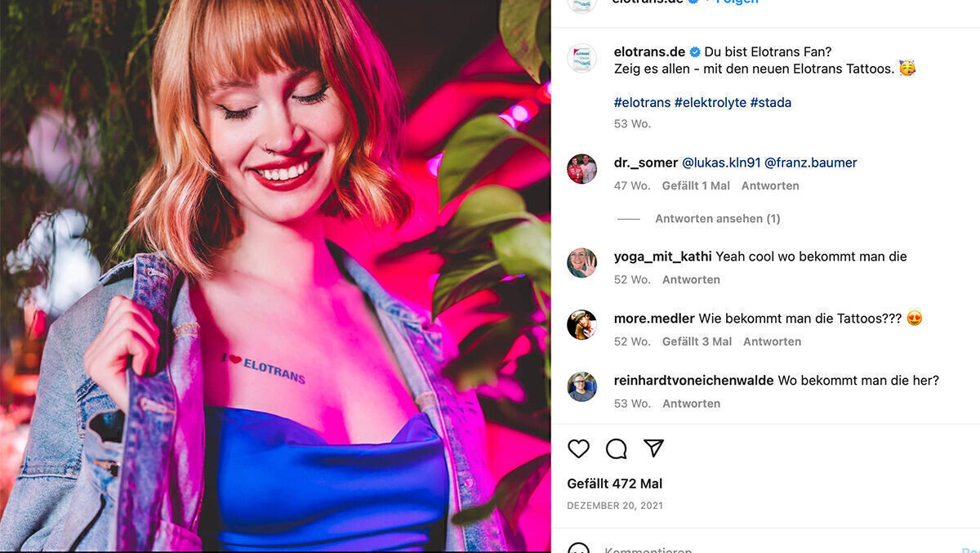Open the #elektrolyte hashtag
This screenshot has height=553, width=980.
click(710, 103)
